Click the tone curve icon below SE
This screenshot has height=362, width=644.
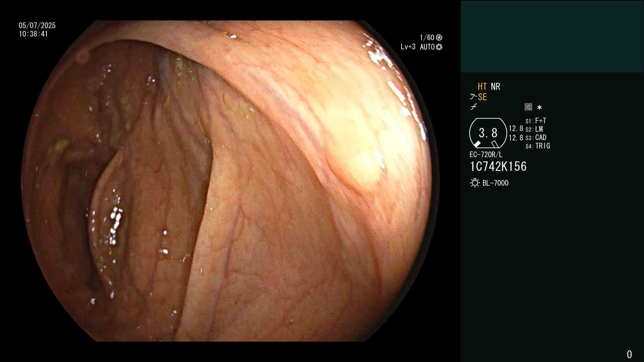click(474, 107)
